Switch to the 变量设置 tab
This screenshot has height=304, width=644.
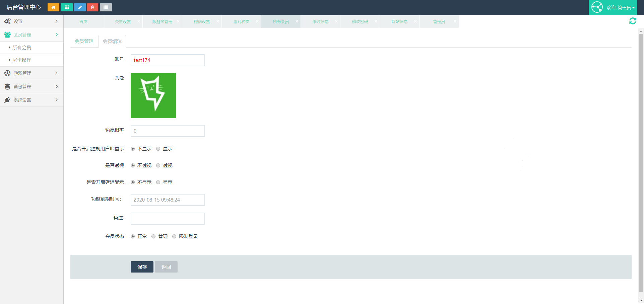click(x=123, y=21)
